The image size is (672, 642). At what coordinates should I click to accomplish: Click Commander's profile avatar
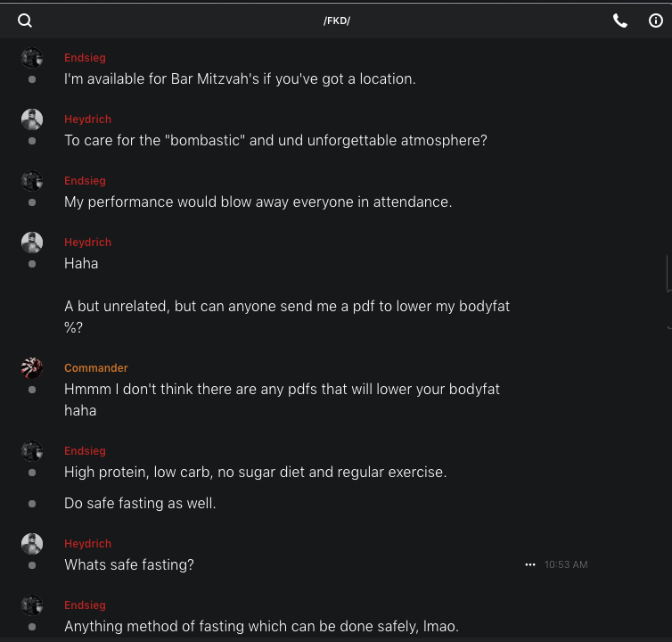pyautogui.click(x=32, y=367)
